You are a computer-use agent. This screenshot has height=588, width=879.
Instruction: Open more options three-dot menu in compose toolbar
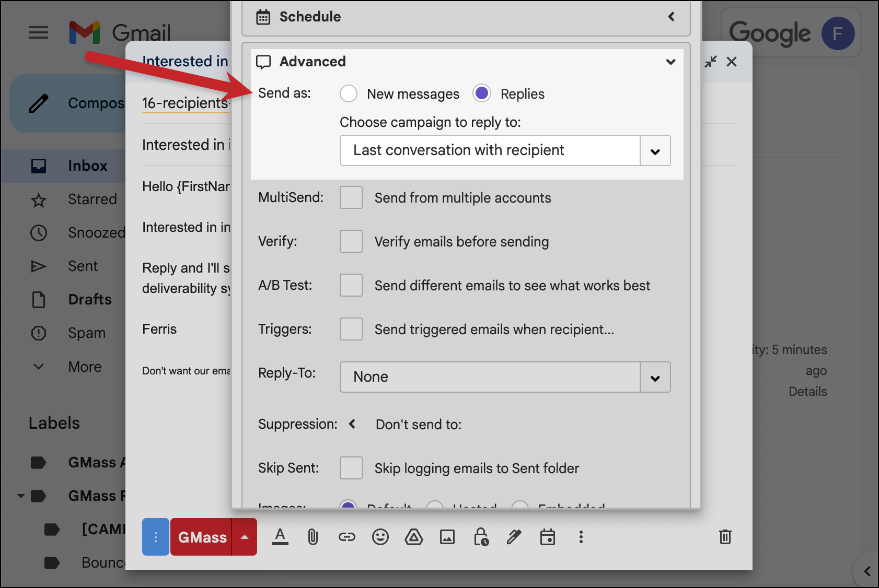coord(581,537)
